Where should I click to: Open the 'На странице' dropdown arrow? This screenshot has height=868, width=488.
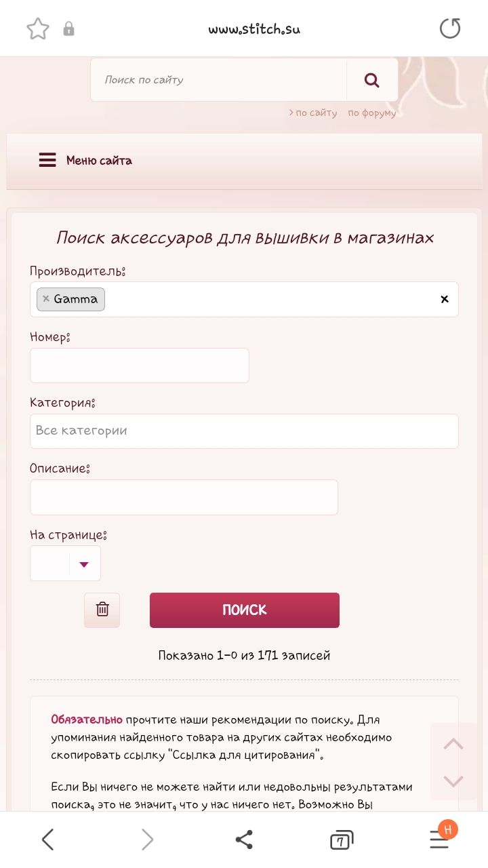coord(84,564)
